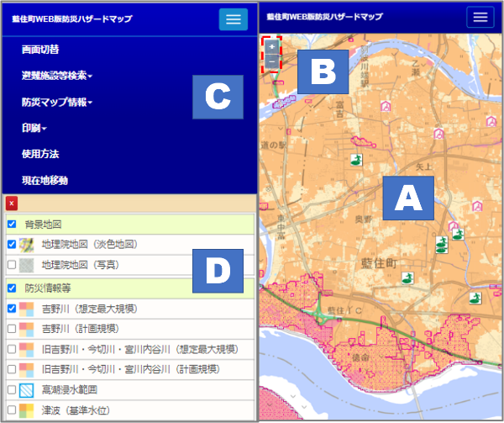Select 現在地移動 menu item
504x423 pixels.
point(45,181)
